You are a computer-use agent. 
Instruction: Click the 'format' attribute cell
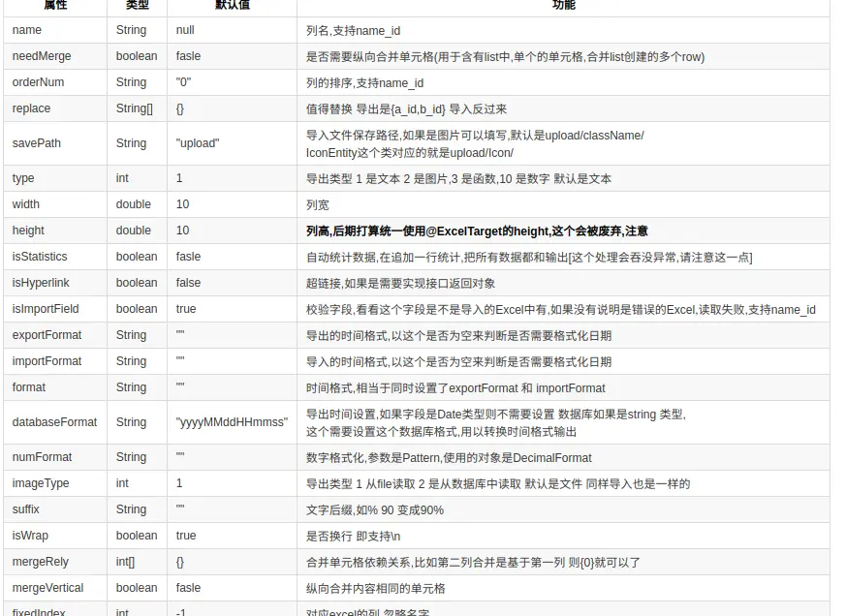55,387
